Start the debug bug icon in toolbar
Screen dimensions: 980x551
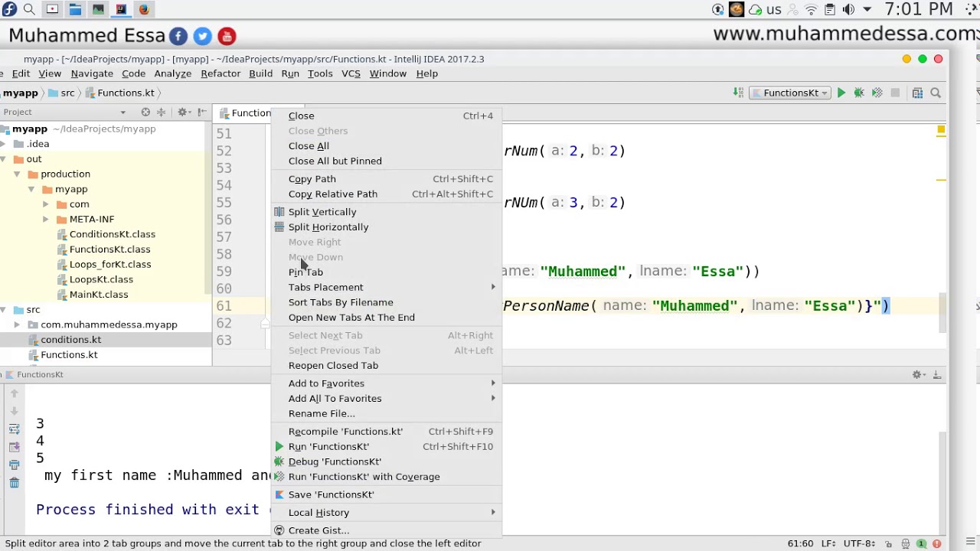[859, 93]
